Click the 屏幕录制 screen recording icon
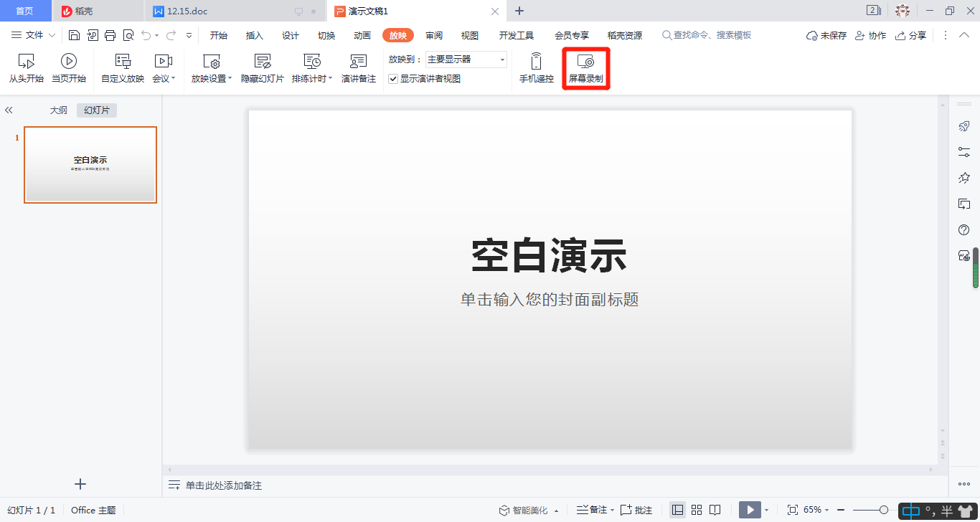Image resolution: width=980 pixels, height=522 pixels. [x=585, y=62]
